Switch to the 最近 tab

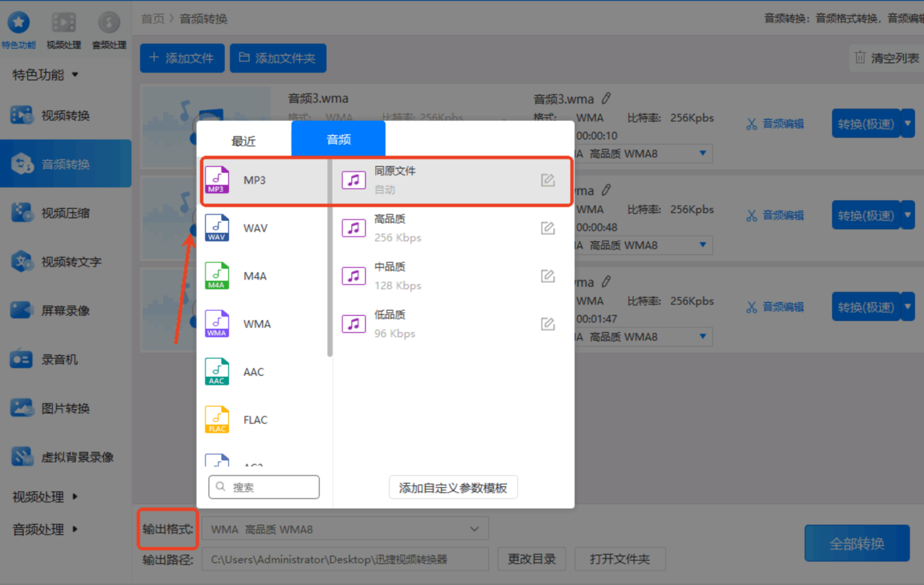tap(244, 141)
